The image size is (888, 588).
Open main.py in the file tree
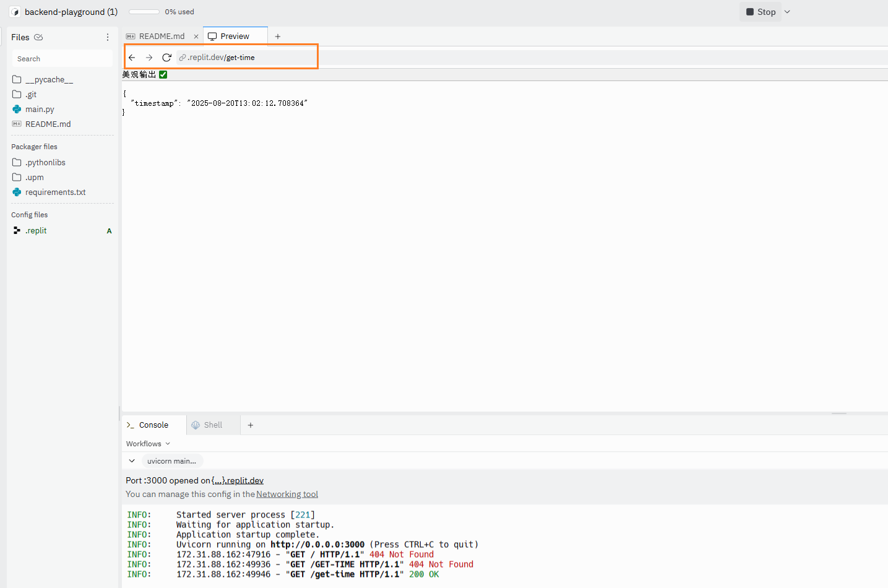point(40,110)
